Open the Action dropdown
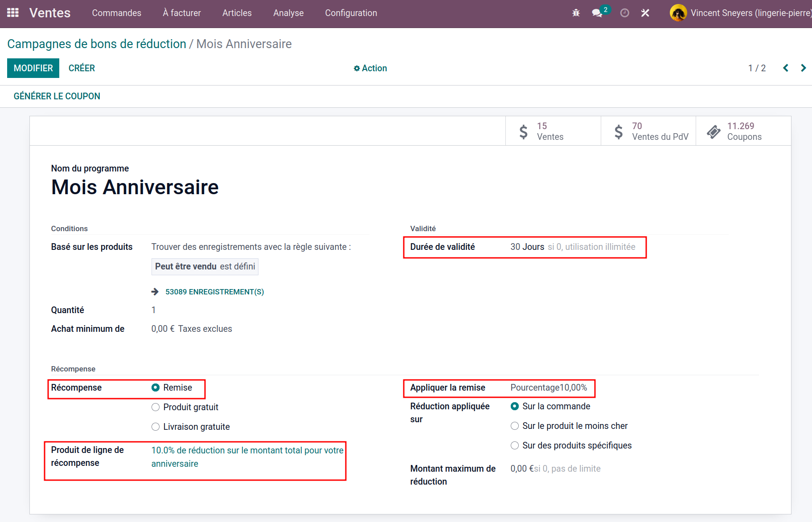This screenshot has height=522, width=812. (370, 68)
